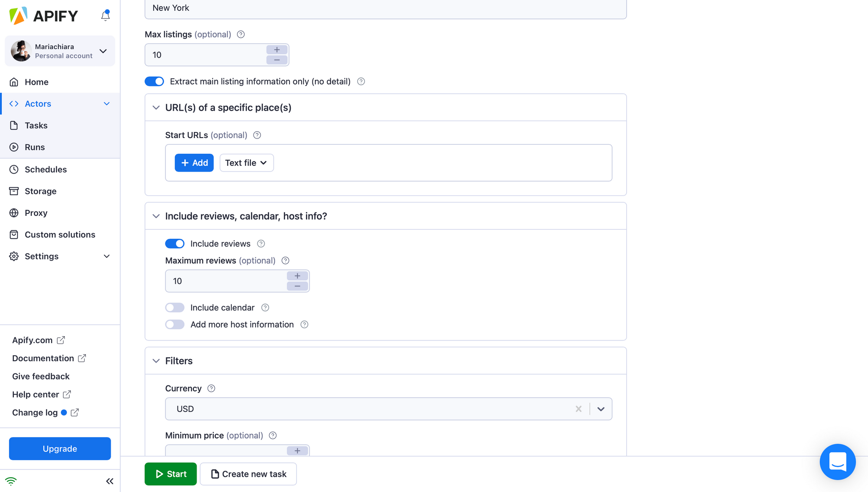Screen dimensions: 868x492
Task: Increase Maximum reviews with plus
Action: [297, 276]
